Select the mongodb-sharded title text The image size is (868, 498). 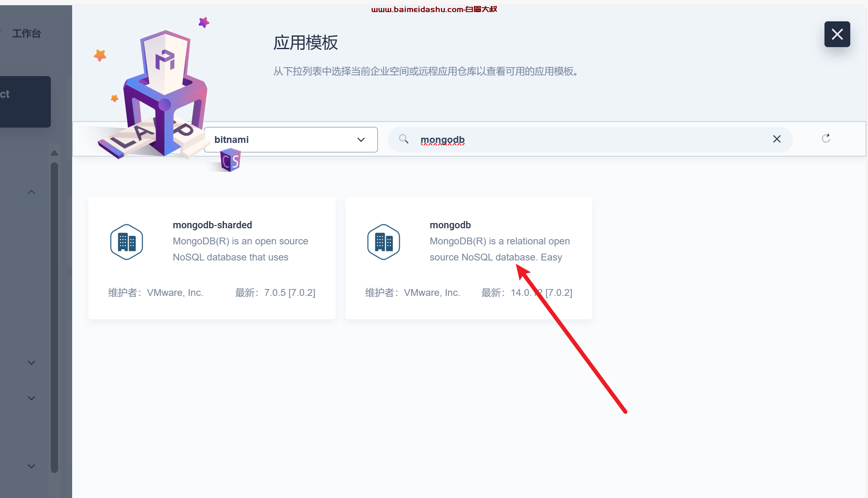click(x=212, y=225)
